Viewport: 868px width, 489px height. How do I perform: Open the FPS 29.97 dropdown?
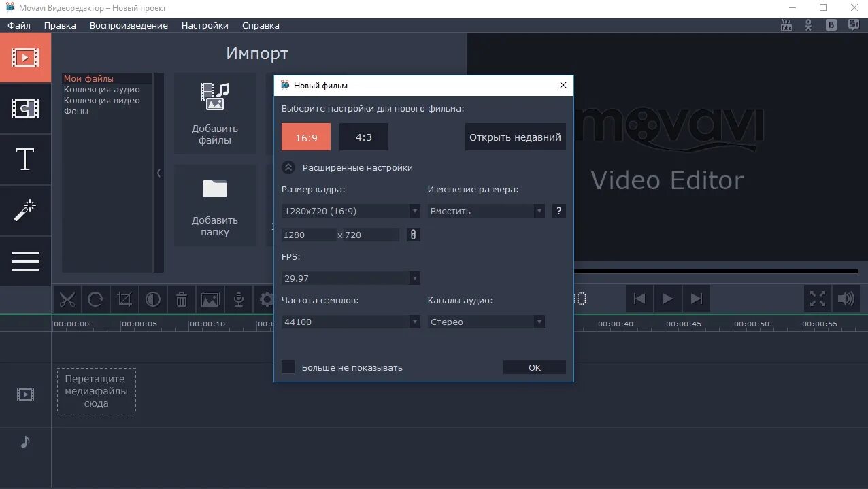pyautogui.click(x=351, y=278)
